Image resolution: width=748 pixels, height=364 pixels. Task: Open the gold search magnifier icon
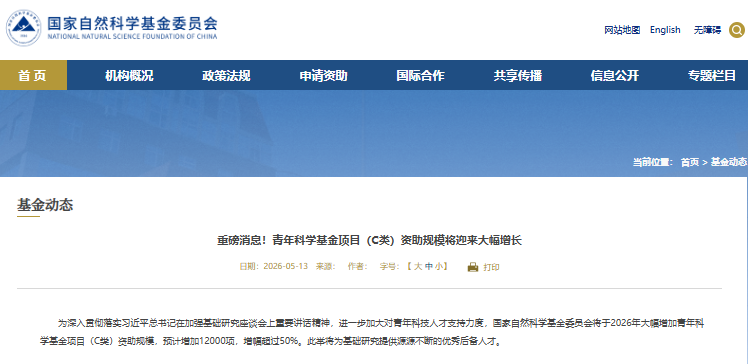click(737, 31)
